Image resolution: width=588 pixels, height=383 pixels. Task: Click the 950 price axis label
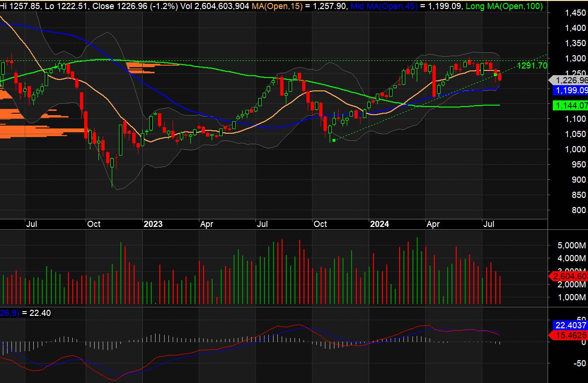579,165
